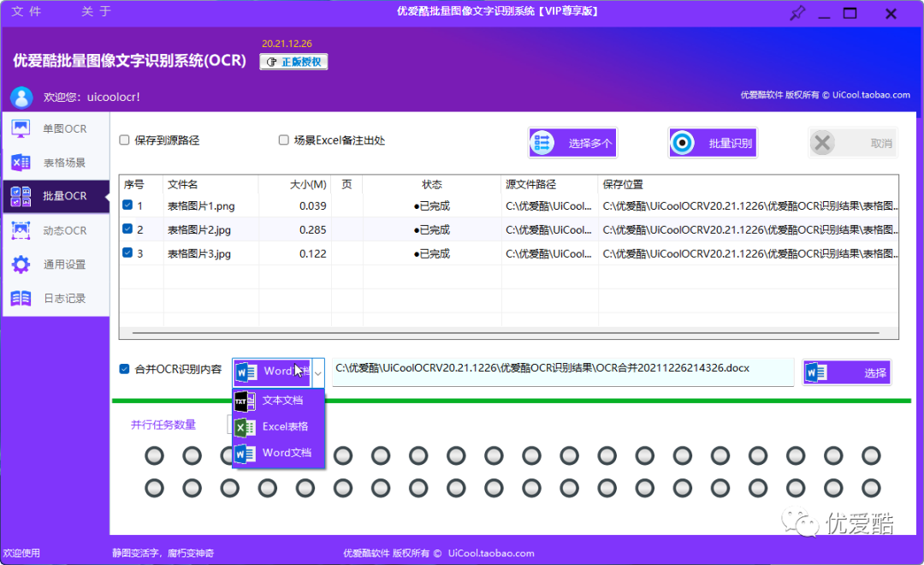The height and width of the screenshot is (565, 924).
Task: Click the 正版授权 license badge
Action: (x=293, y=62)
